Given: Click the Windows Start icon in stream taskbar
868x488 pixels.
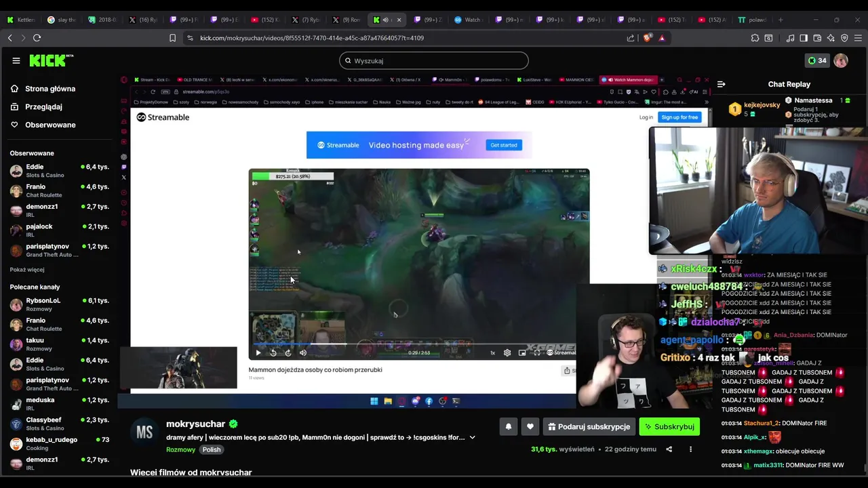Looking at the screenshot, I should [x=374, y=401].
